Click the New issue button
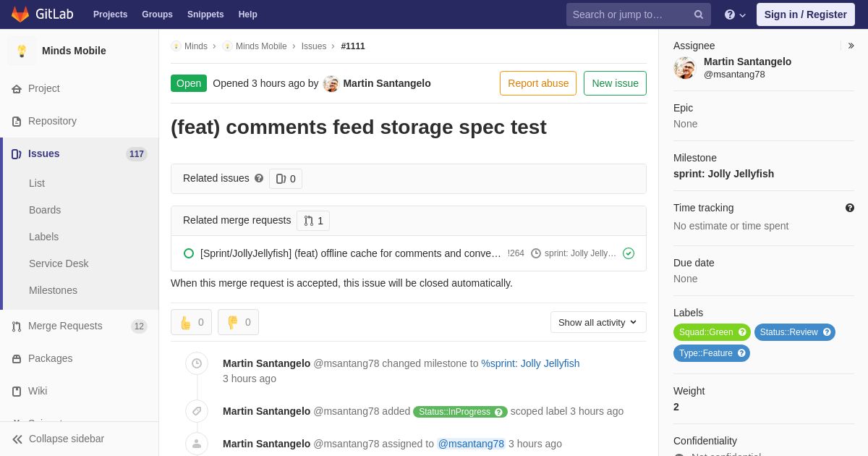868x456 pixels. 615,83
